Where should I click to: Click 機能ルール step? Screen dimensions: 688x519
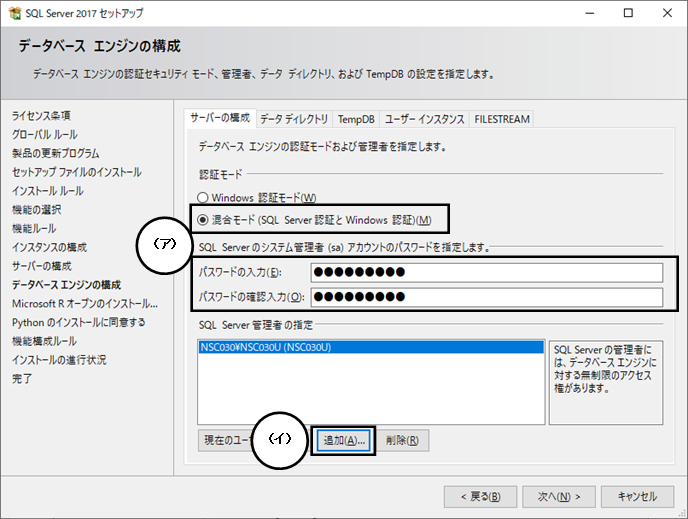pyautogui.click(x=34, y=229)
